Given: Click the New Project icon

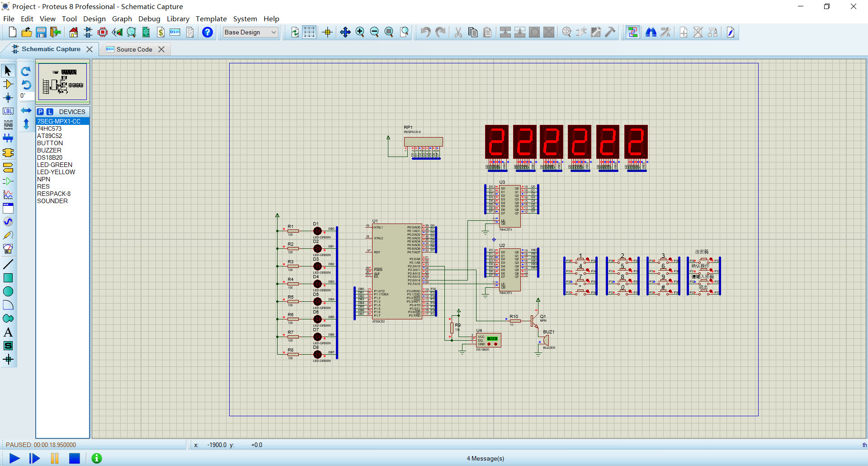Looking at the screenshot, I should point(12,32).
